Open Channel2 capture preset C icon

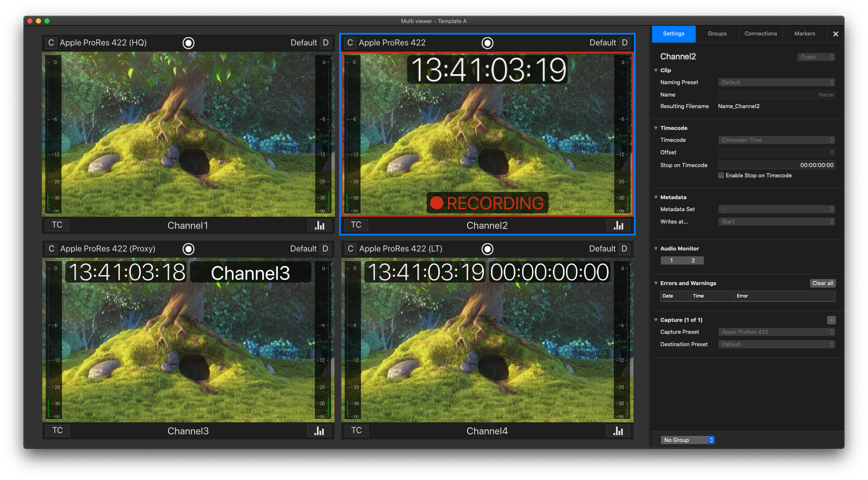(x=350, y=43)
